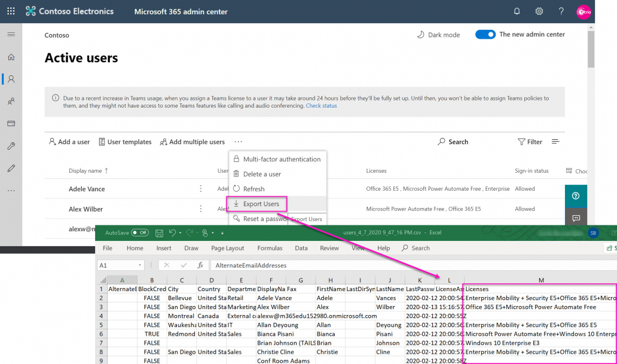The height and width of the screenshot is (364, 617).
Task: Open Groups icon in left sidebar
Action: (11, 102)
